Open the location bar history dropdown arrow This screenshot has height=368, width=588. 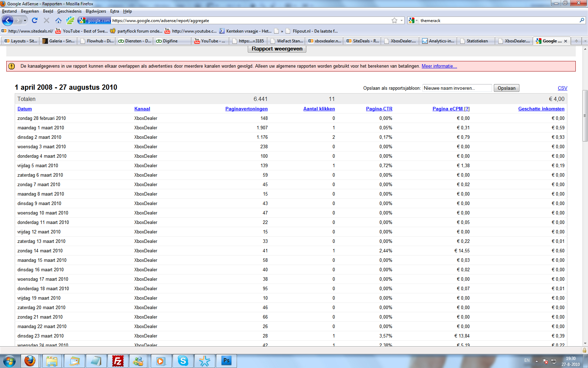click(x=401, y=21)
